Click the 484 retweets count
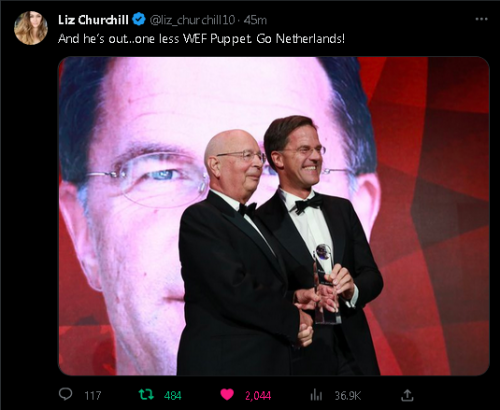The width and height of the screenshot is (500, 410). (173, 395)
